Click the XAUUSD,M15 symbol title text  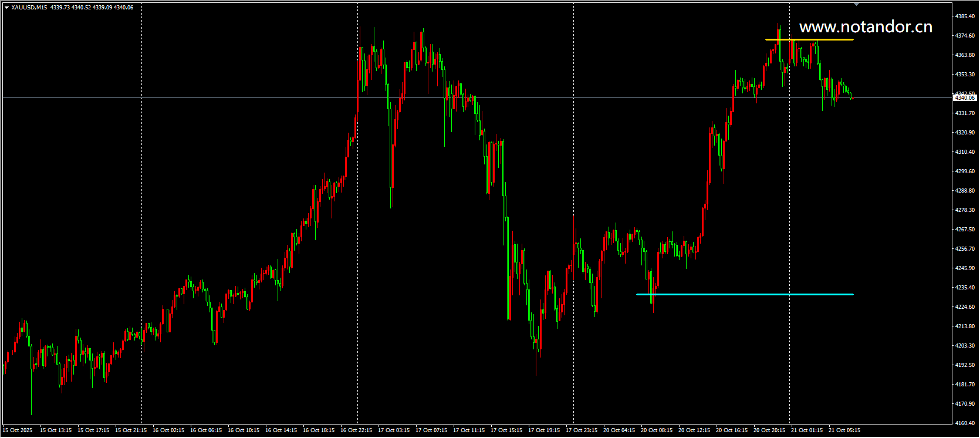point(29,8)
